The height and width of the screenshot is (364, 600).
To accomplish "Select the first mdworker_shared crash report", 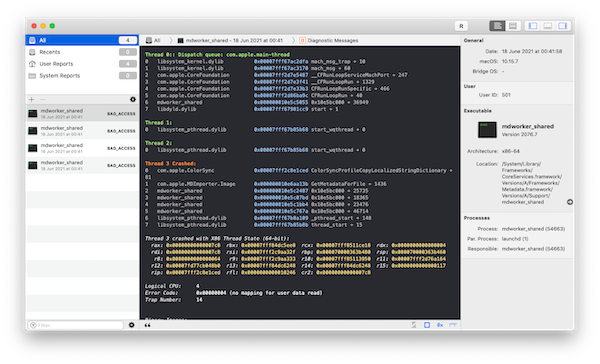I will click(x=82, y=113).
